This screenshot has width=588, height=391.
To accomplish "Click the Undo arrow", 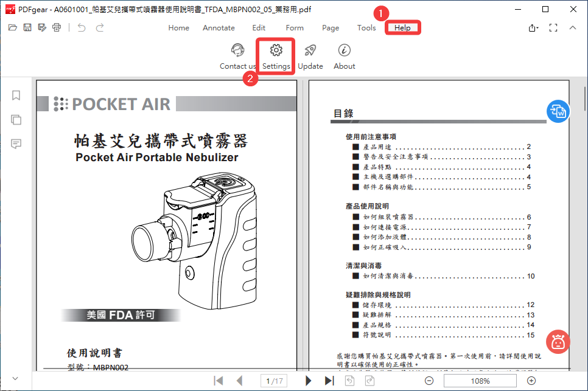I will point(82,27).
